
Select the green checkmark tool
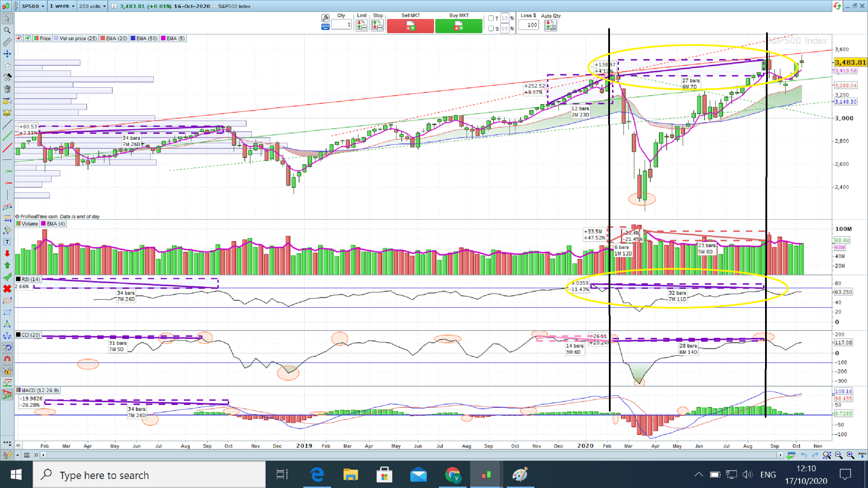(7, 277)
